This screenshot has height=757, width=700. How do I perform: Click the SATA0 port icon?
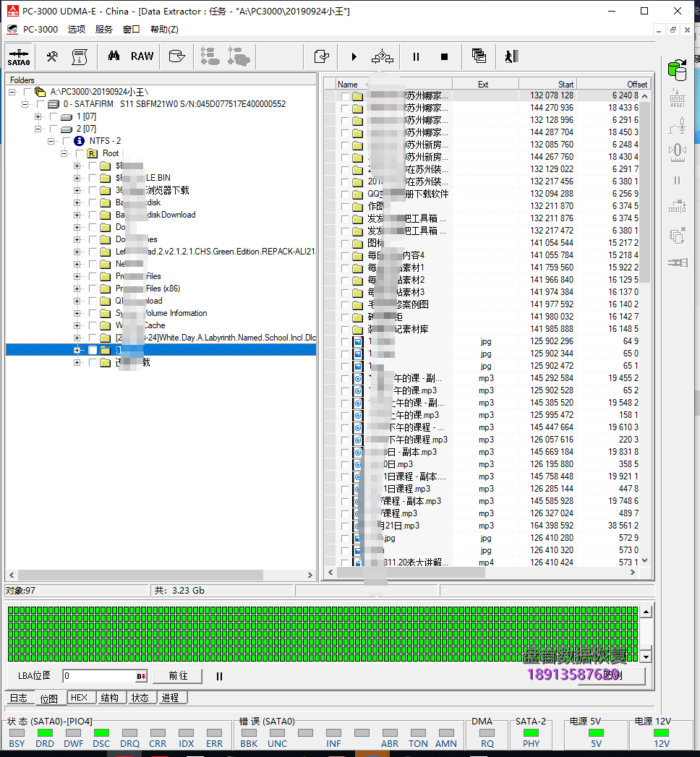coord(19,57)
